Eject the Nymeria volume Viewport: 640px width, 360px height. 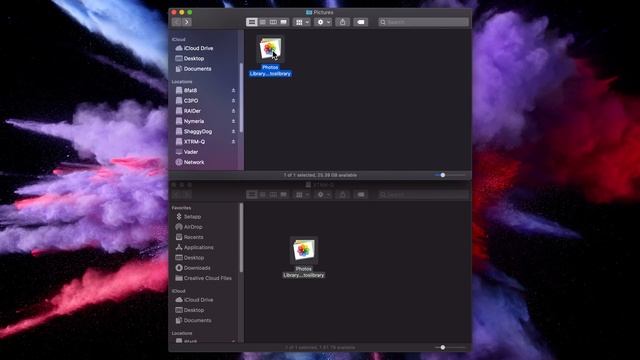point(233,121)
